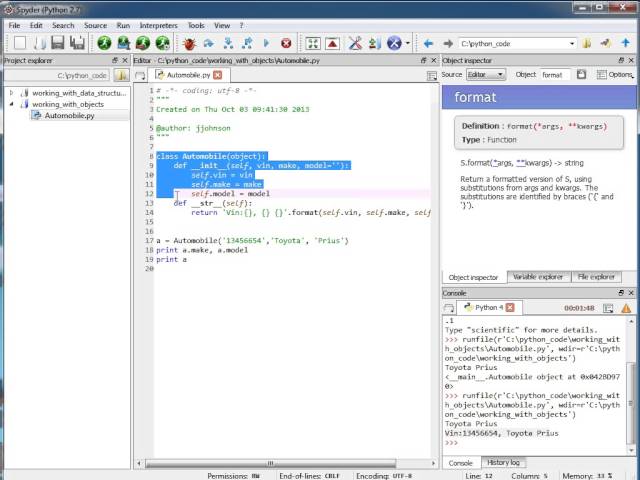
Task: Close the Python 4 console tab
Action: 510,307
